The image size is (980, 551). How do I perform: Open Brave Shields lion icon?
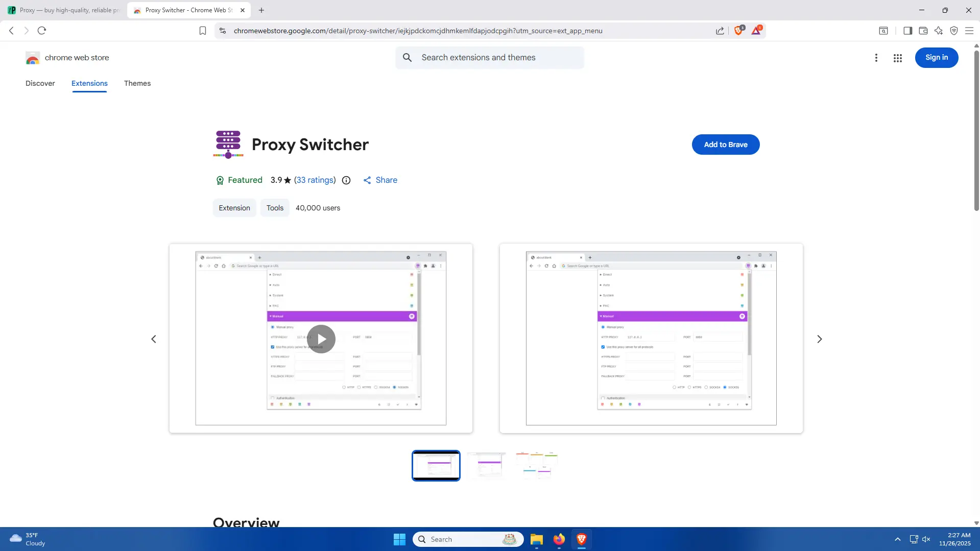click(x=738, y=31)
